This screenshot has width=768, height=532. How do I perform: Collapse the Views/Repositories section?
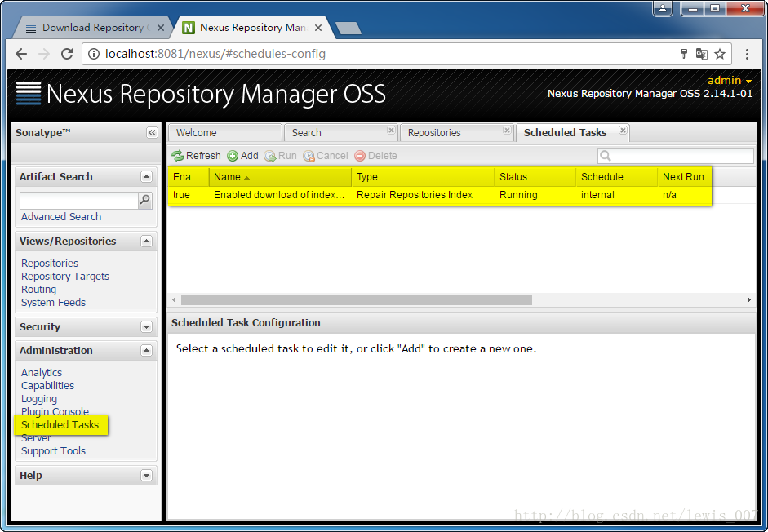(146, 242)
